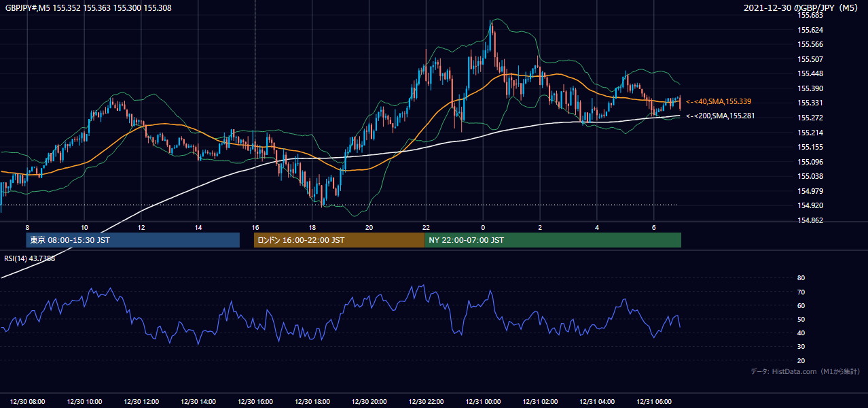Screen dimensions: 868x408
Task: Click the RSI 60 level label
Action: 801,305
